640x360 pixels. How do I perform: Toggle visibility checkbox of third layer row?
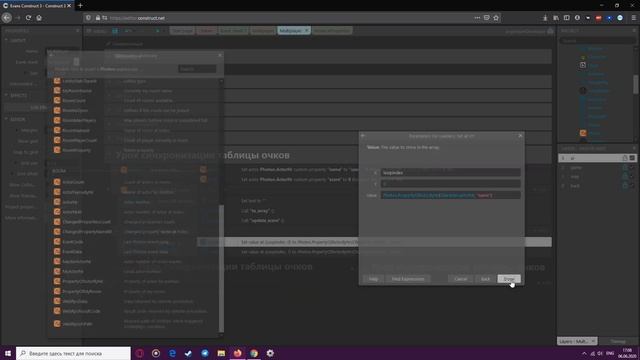632,177
